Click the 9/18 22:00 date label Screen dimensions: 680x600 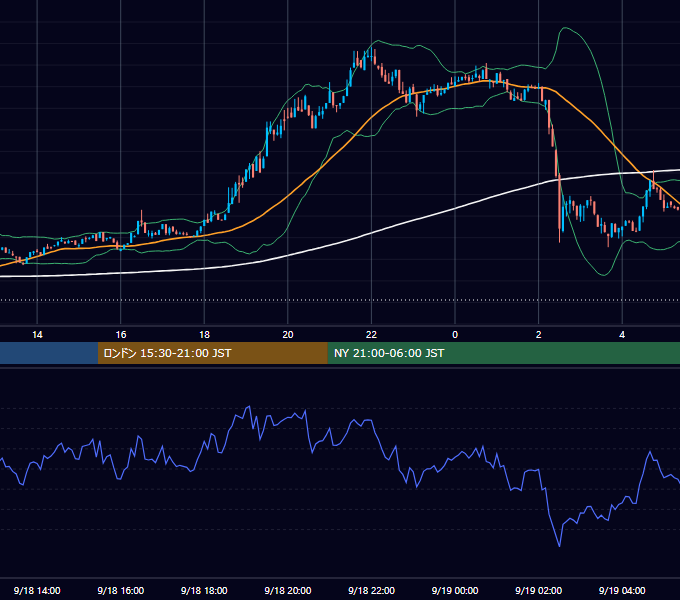click(371, 590)
